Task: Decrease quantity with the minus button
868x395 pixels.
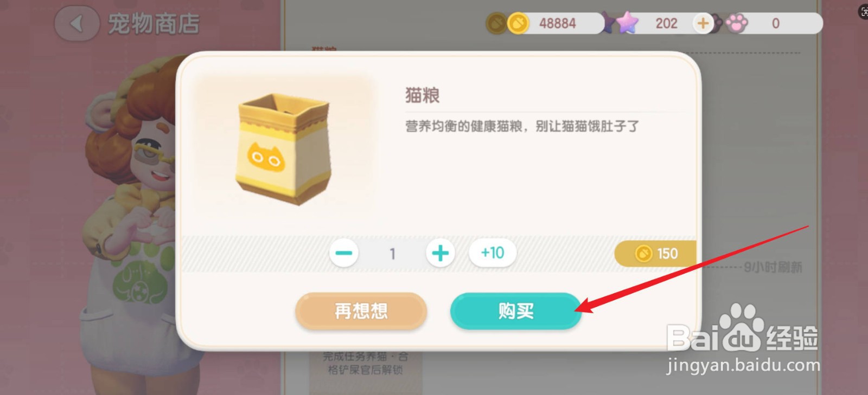Action: point(344,253)
